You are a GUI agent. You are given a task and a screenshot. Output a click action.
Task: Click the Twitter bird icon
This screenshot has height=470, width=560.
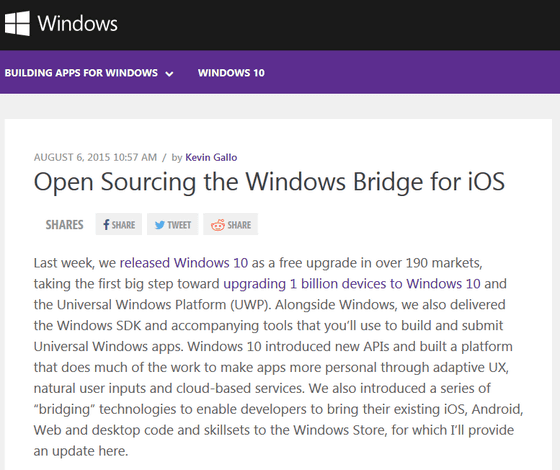coord(160,225)
